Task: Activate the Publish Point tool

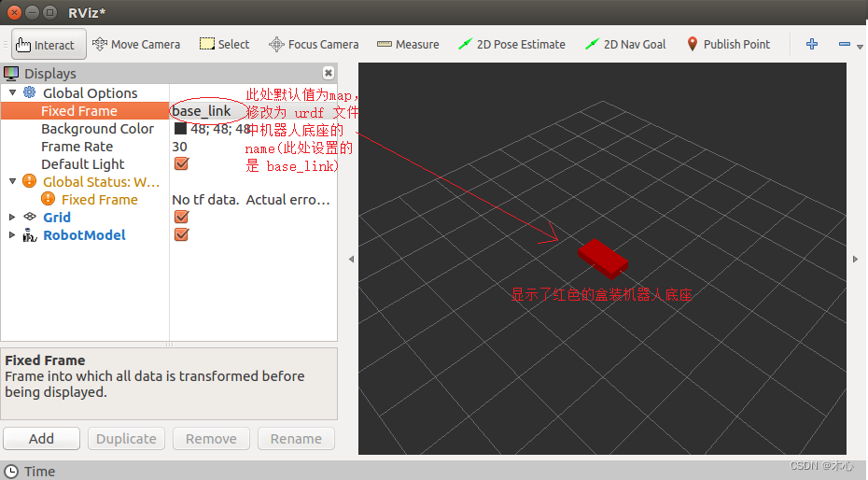Action: point(728,44)
